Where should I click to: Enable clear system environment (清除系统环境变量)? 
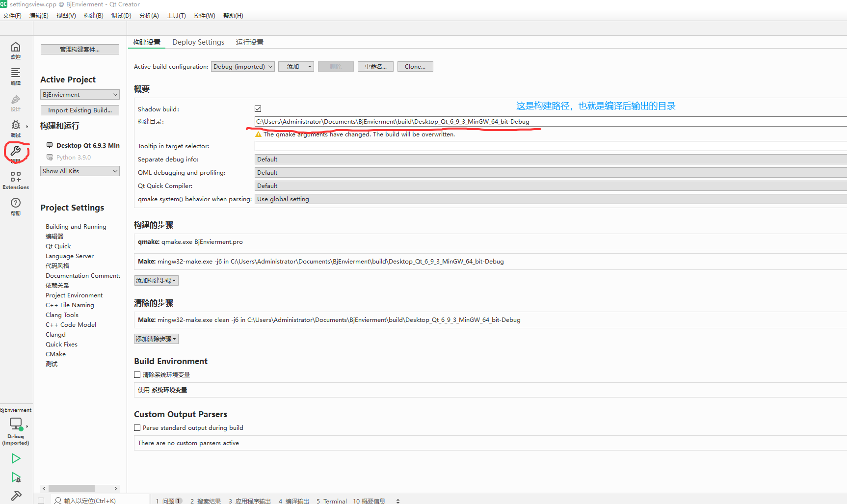pos(137,375)
